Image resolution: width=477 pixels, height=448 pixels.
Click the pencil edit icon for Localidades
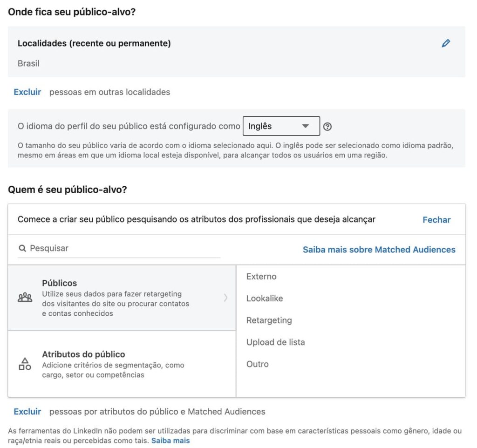[446, 43]
